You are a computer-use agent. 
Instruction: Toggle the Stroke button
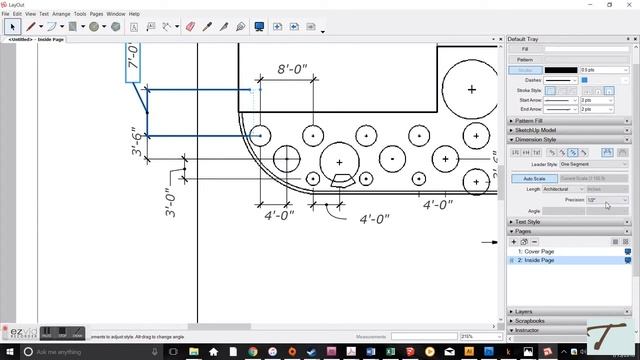[525, 70]
